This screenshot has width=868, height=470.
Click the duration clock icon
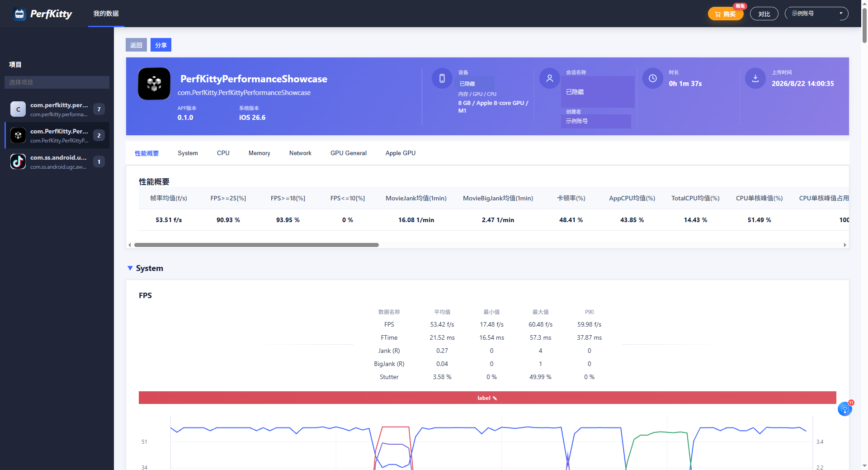[653, 78]
